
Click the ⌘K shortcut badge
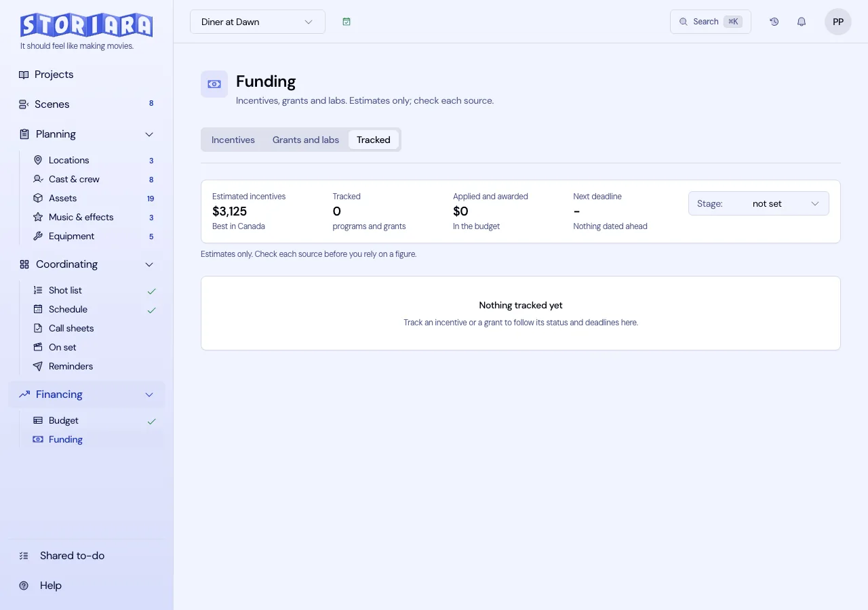(733, 22)
